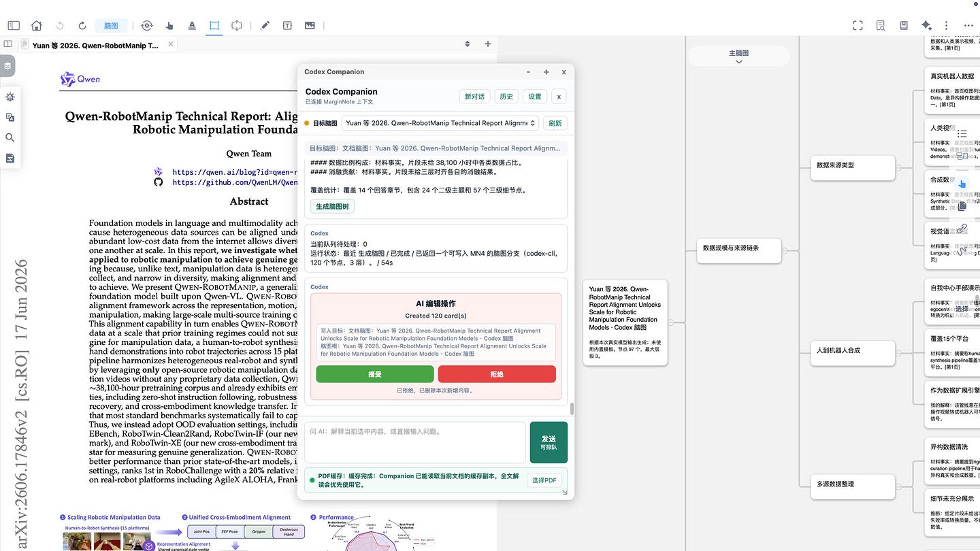The image size is (980, 551).
Task: Open 设置 in Codex Companion
Action: (535, 97)
